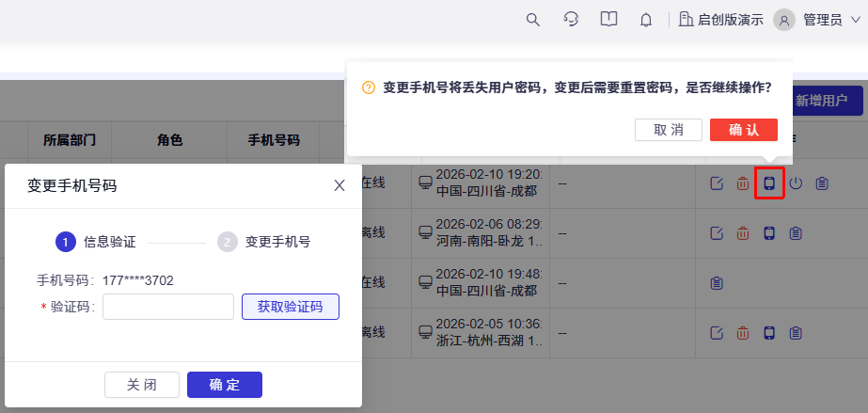Click the 启创版演示 organization item
Viewport: 868px width, 413px height.
[720, 20]
